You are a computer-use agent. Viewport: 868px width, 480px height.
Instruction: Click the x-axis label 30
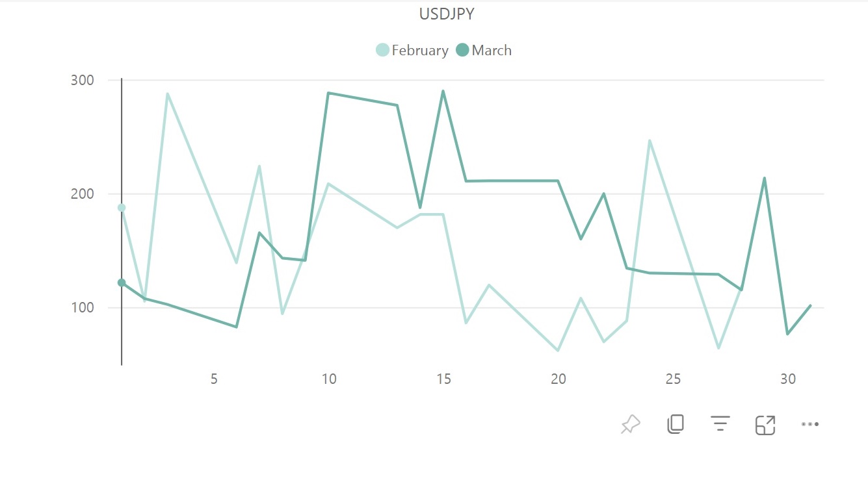pyautogui.click(x=788, y=379)
